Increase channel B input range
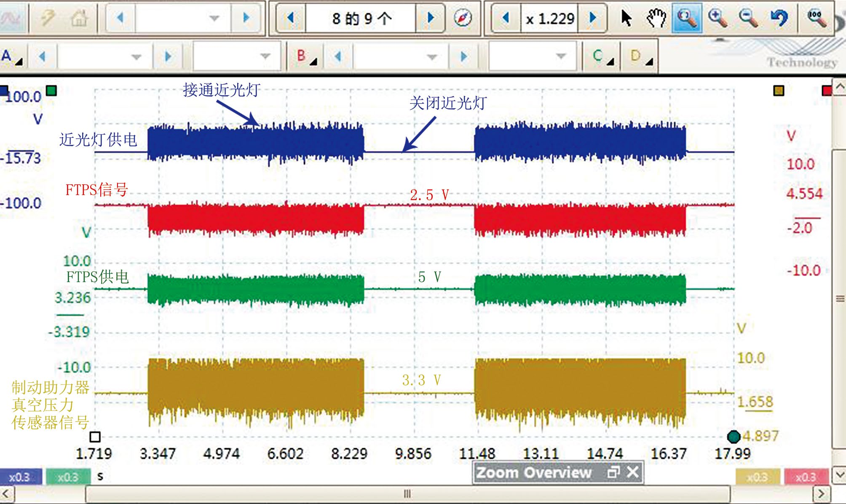 pos(463,56)
